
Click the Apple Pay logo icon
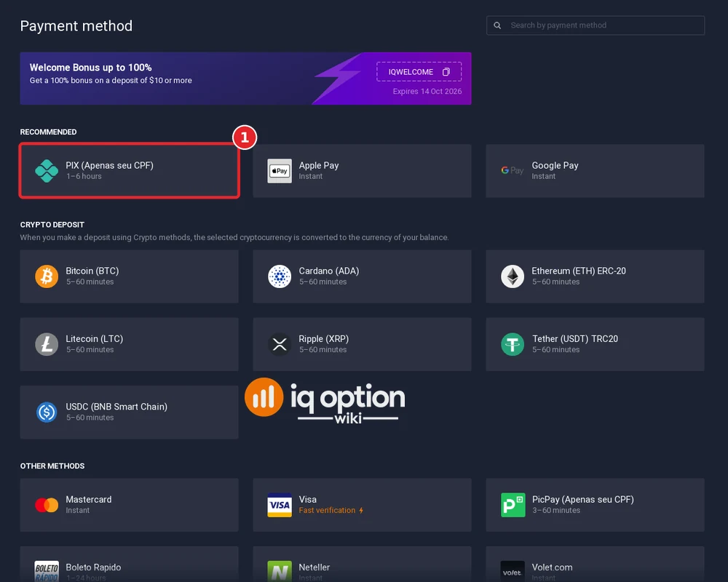click(x=280, y=171)
